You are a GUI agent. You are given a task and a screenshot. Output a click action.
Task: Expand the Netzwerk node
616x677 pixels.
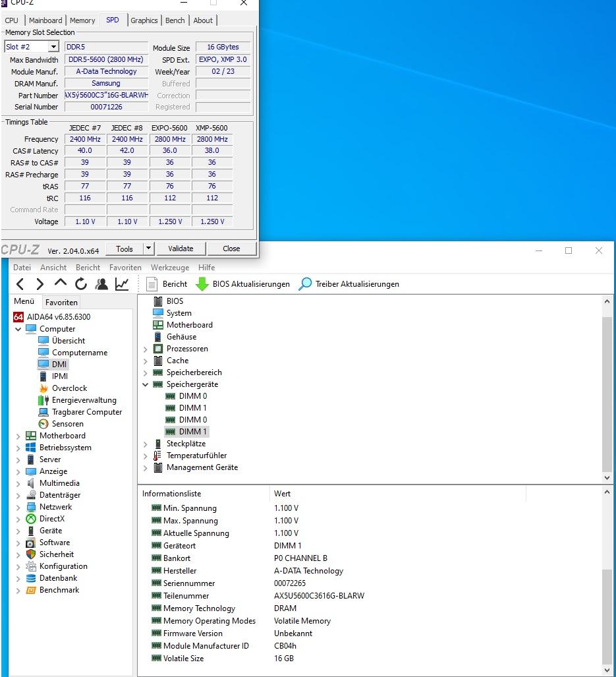[x=18, y=508]
